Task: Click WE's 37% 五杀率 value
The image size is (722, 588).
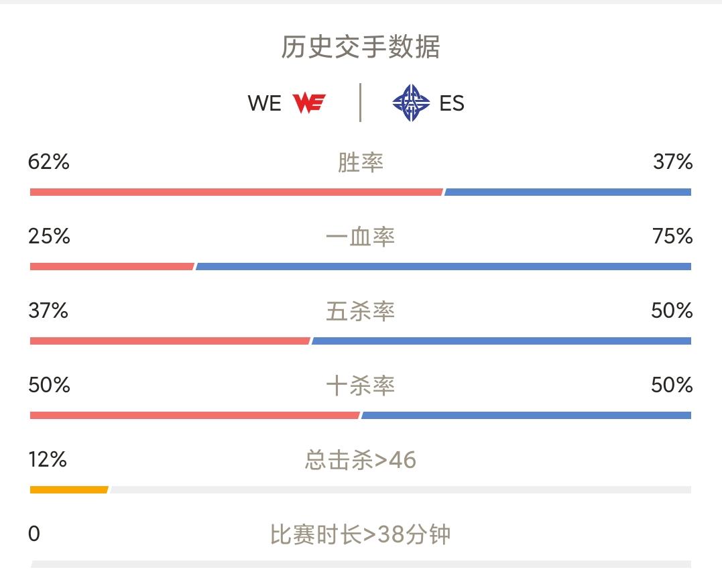Action: (48, 311)
